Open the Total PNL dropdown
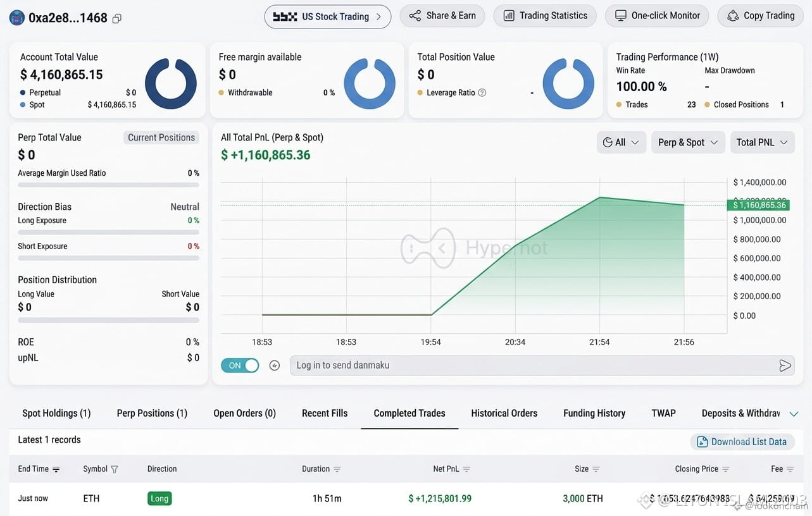This screenshot has width=812, height=516. click(x=762, y=142)
